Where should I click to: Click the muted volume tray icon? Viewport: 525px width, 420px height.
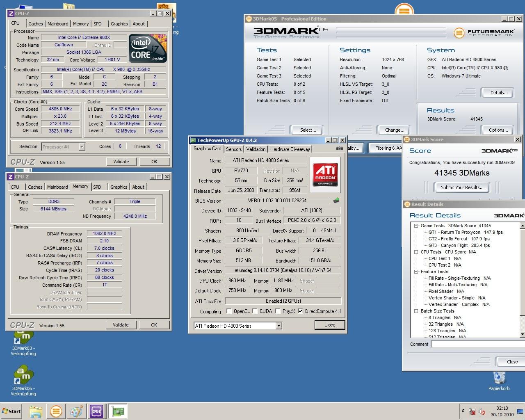point(482,411)
